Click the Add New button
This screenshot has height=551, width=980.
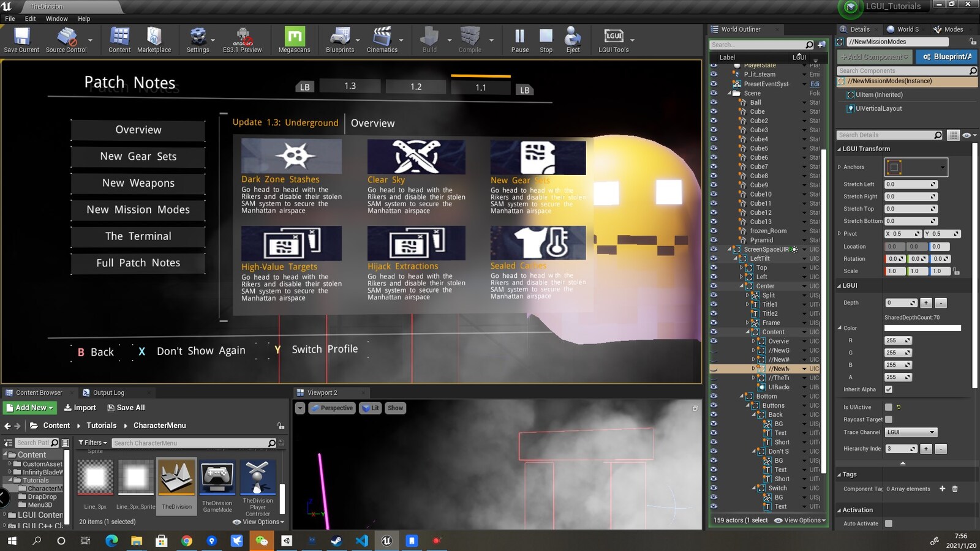pos(30,408)
